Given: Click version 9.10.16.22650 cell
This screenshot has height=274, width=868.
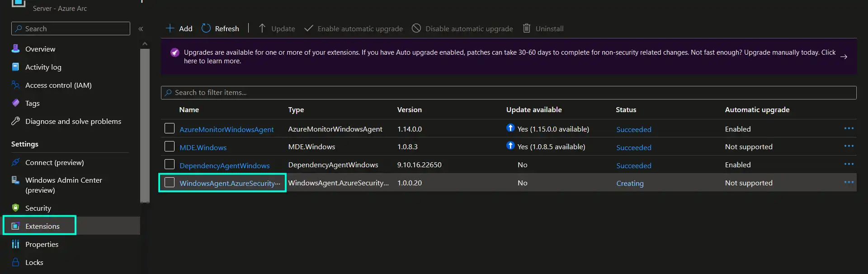Looking at the screenshot, I should 420,165.
